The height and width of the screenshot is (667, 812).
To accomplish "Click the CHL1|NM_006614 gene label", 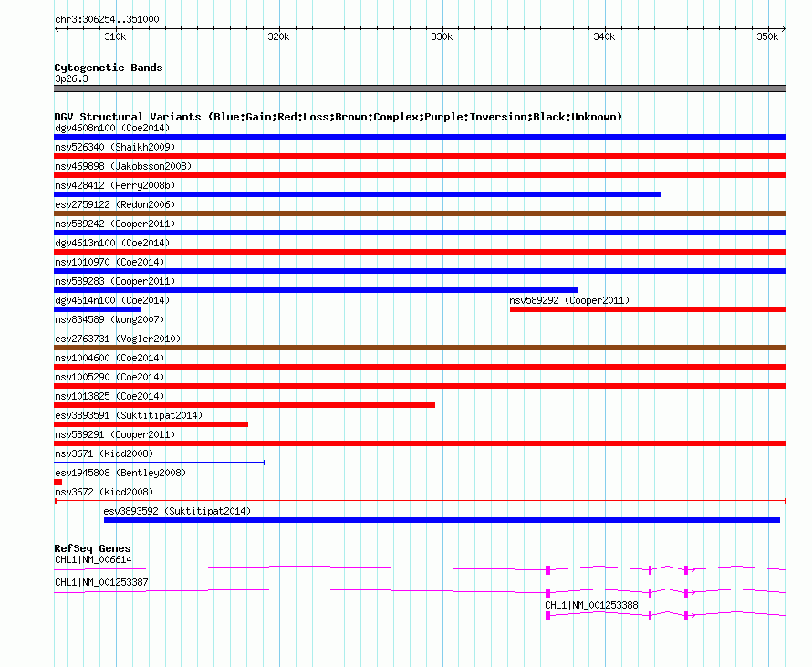I will (x=93, y=560).
